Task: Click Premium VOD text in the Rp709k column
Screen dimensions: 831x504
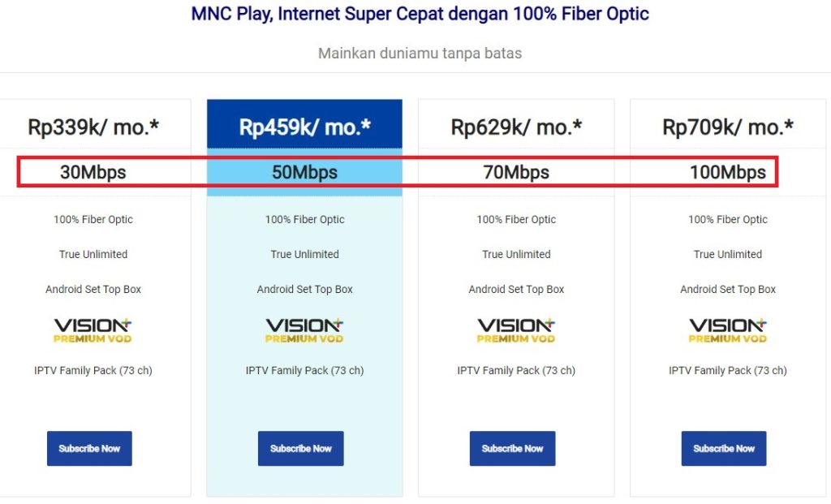Action: (x=727, y=335)
